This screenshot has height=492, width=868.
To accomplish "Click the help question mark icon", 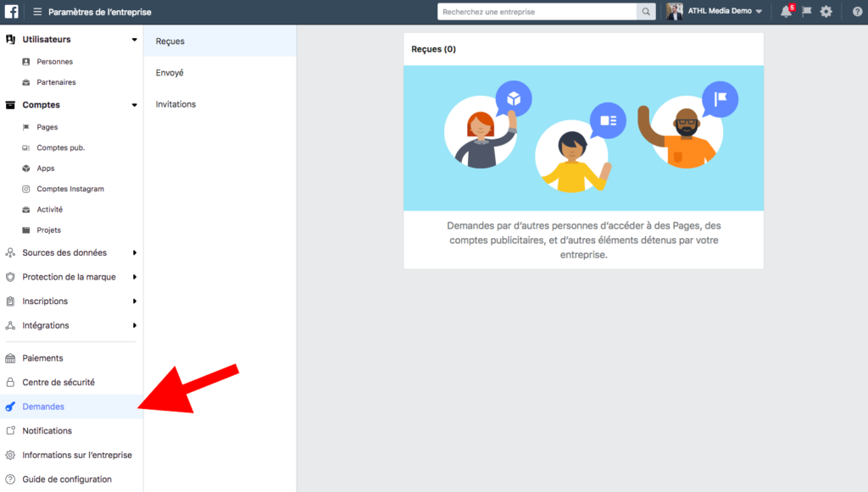I will (857, 12).
